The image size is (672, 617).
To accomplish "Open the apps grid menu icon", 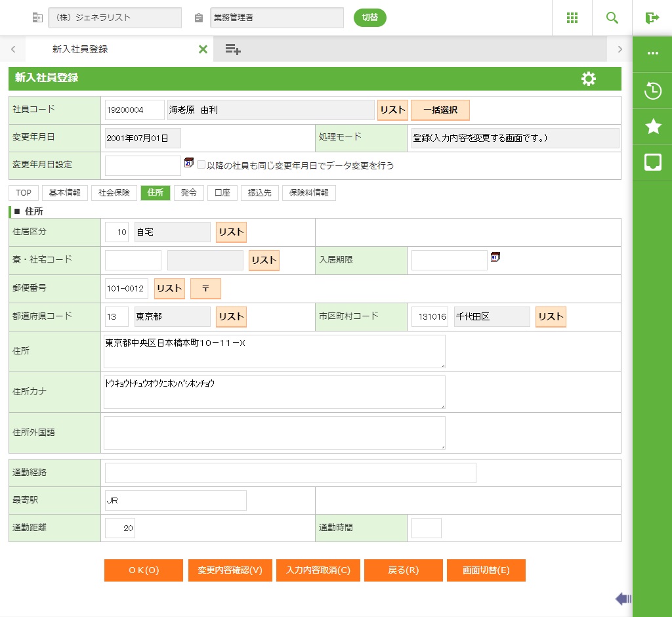I will (572, 18).
